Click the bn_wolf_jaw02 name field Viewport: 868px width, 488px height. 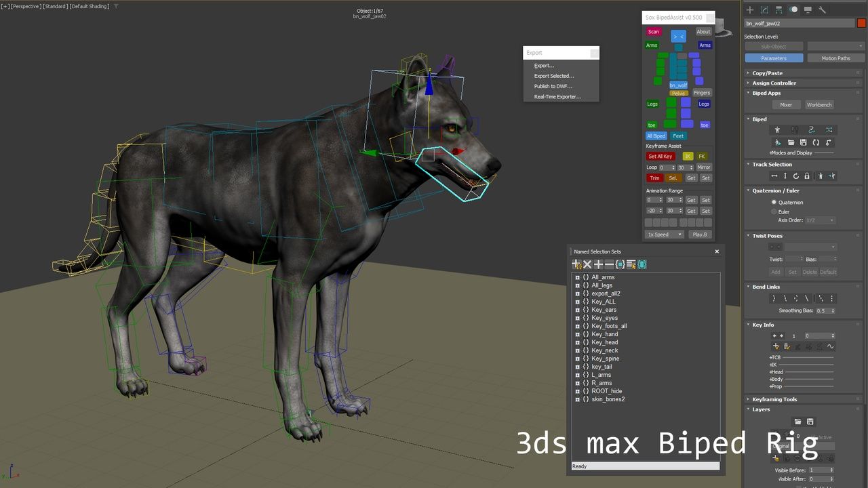[799, 23]
